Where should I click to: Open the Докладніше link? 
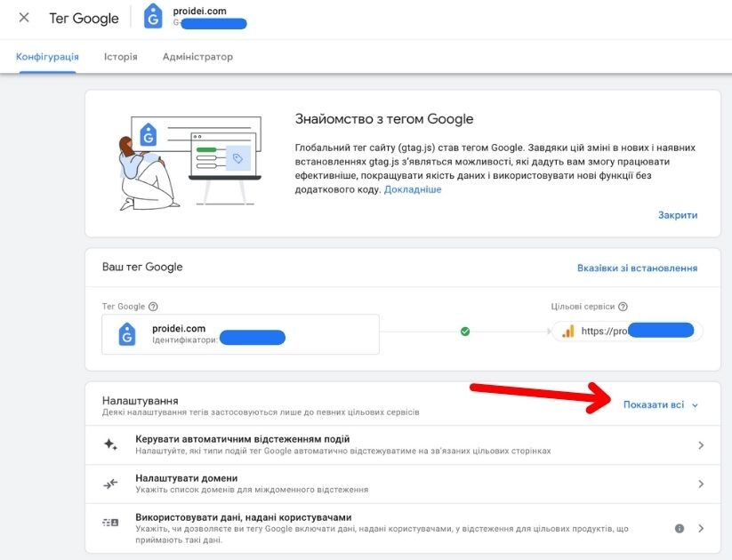coord(412,189)
